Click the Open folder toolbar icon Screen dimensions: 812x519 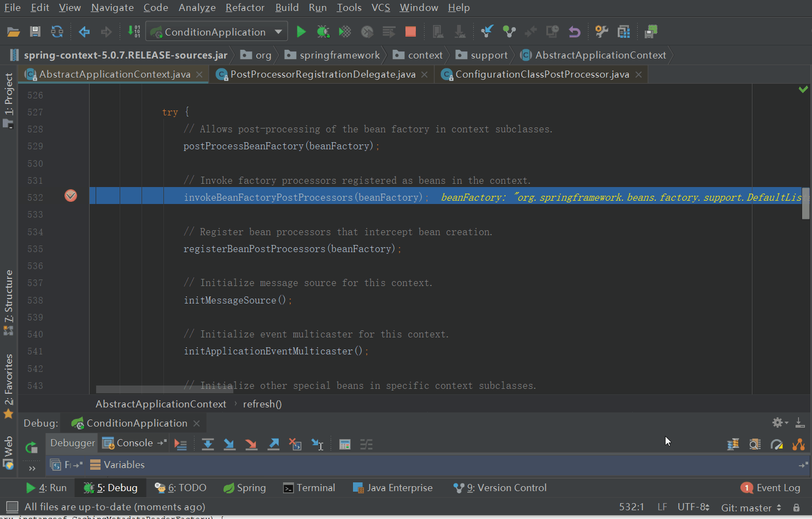click(13, 32)
